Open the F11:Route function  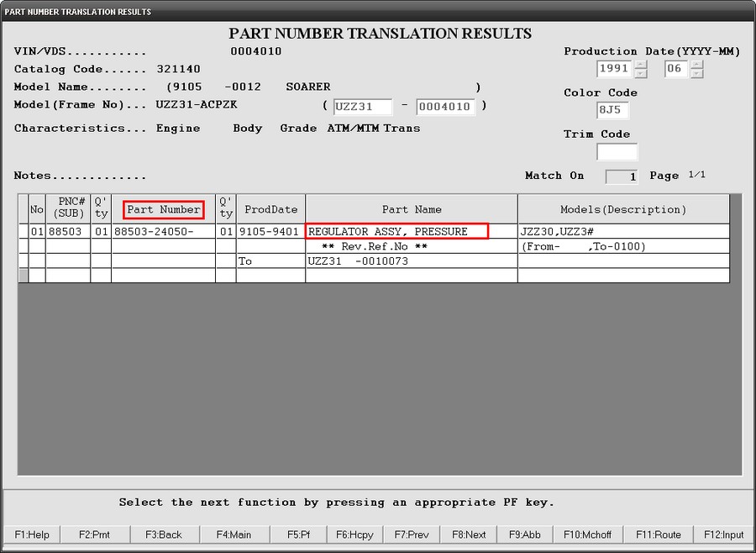658,535
